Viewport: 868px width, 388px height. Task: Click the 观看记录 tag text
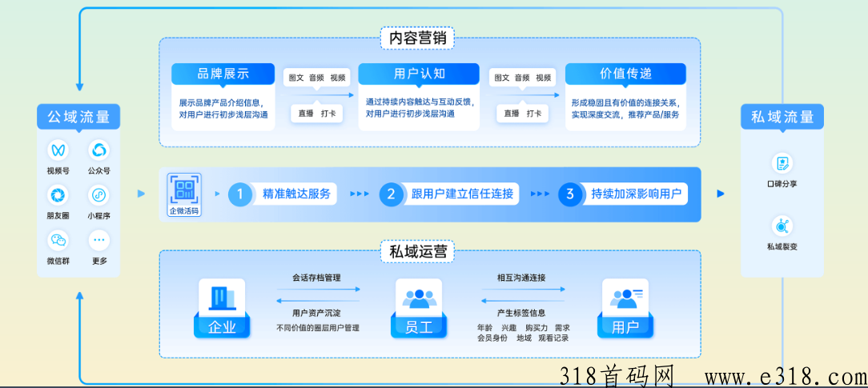(553, 338)
